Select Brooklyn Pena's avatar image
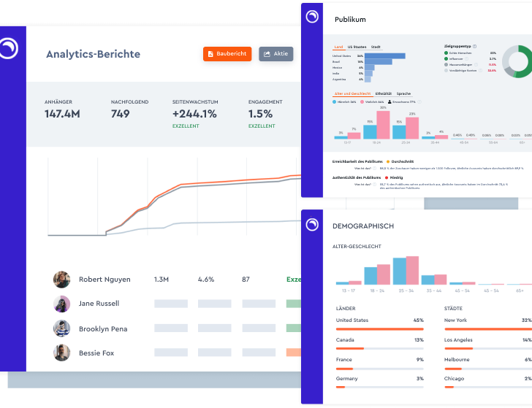 (61, 328)
